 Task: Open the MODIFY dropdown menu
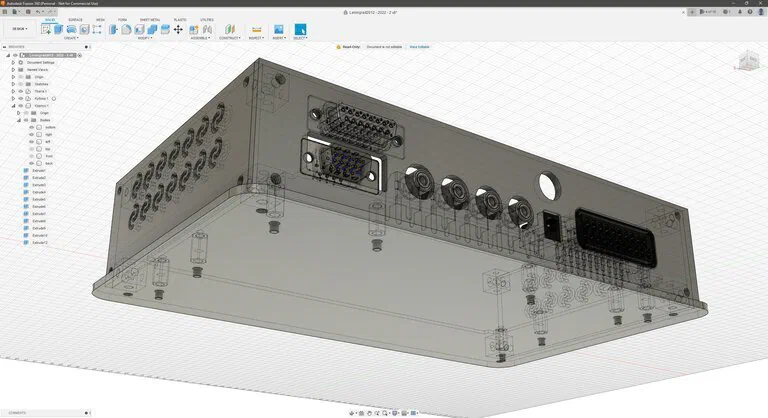144,38
